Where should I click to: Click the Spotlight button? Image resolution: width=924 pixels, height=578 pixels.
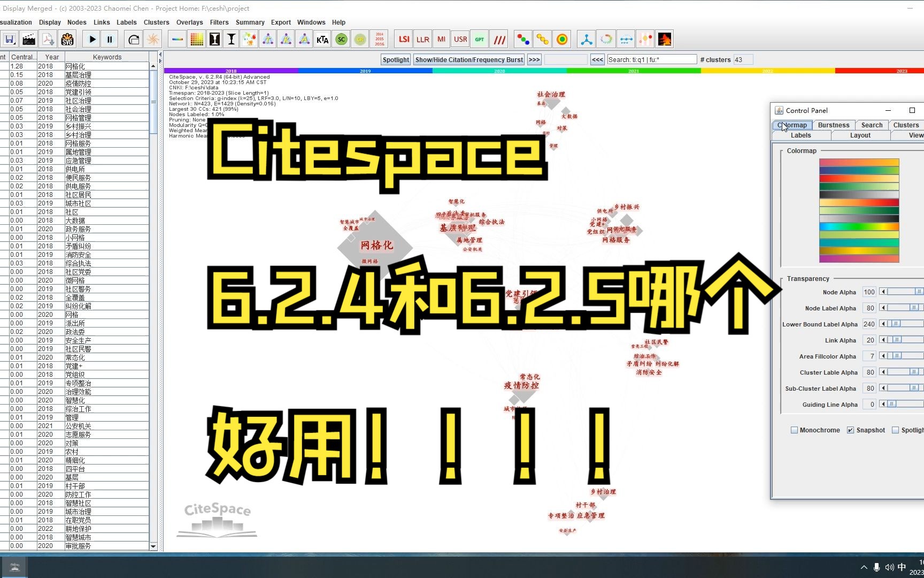click(396, 60)
